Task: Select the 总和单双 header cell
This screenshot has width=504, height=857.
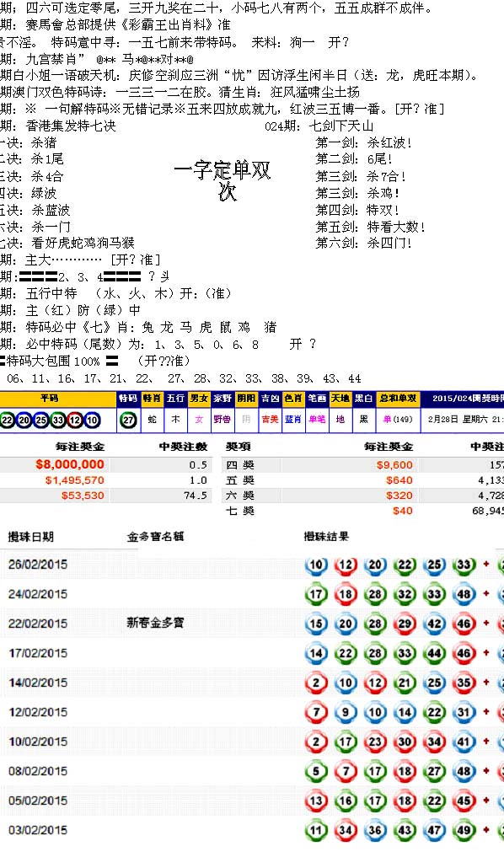Action: [398, 399]
